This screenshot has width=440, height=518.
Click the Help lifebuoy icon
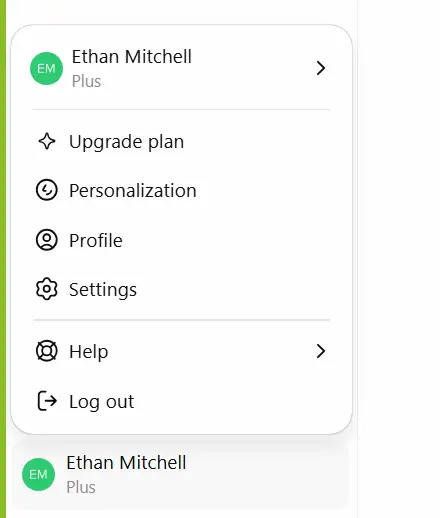click(47, 351)
